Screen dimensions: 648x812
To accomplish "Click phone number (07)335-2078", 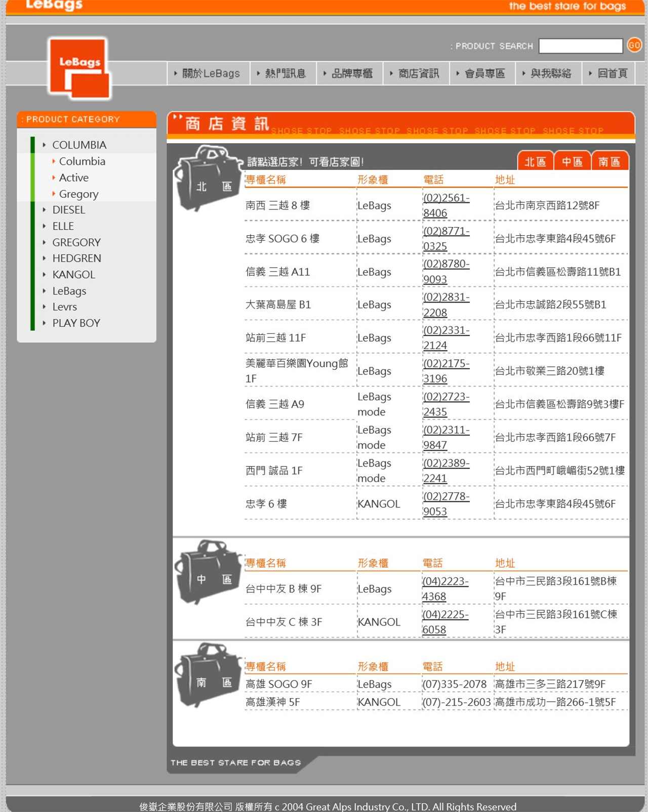I will click(455, 684).
